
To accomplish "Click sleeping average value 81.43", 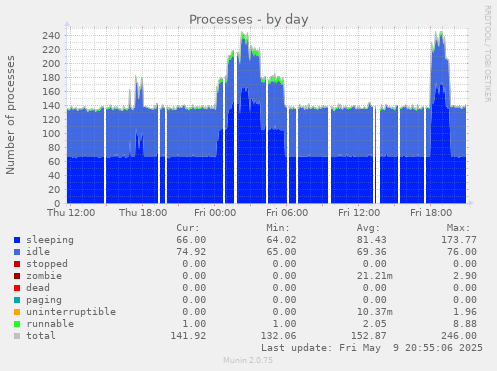I will [x=372, y=240].
